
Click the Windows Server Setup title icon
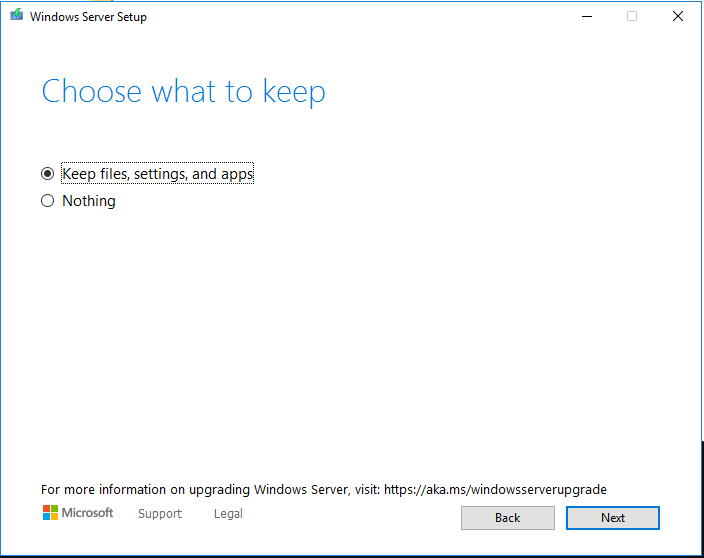tap(17, 15)
